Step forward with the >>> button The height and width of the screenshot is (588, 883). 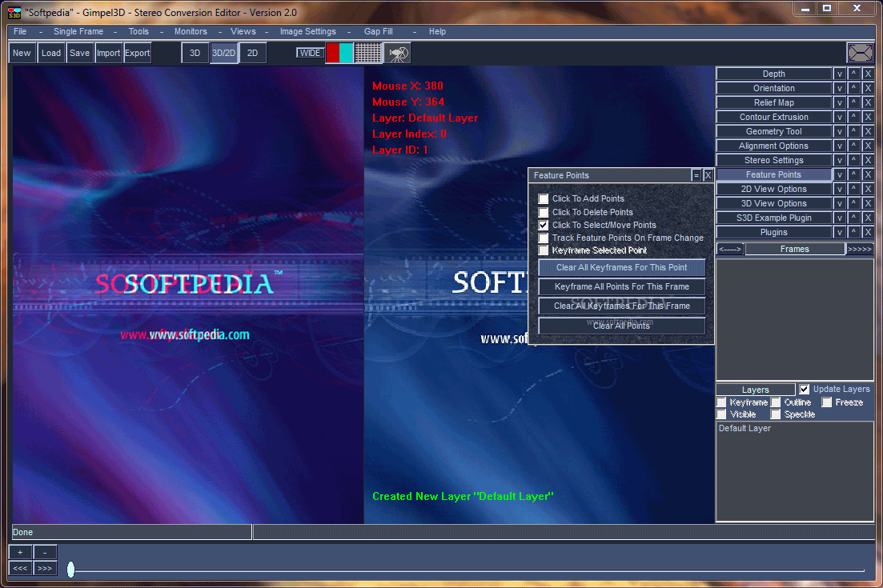click(45, 568)
